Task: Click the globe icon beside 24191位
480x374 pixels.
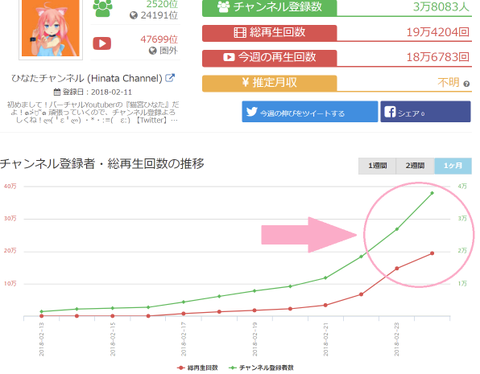Action: click(x=134, y=15)
